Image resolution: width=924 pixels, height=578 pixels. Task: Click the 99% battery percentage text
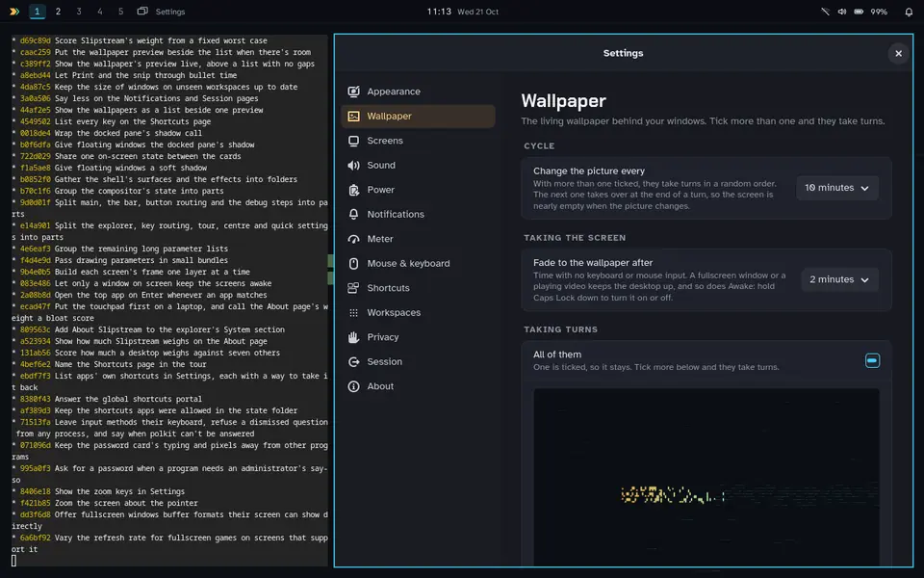(879, 12)
